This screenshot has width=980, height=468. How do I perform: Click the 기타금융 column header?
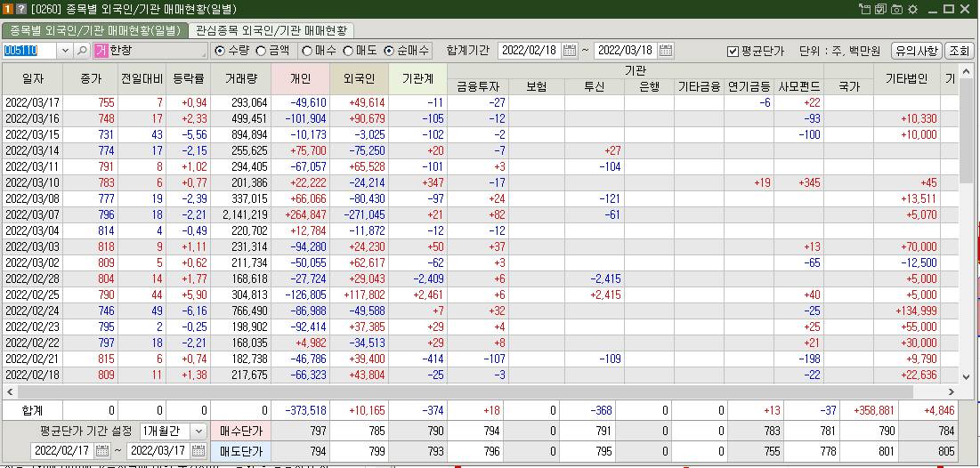click(699, 87)
